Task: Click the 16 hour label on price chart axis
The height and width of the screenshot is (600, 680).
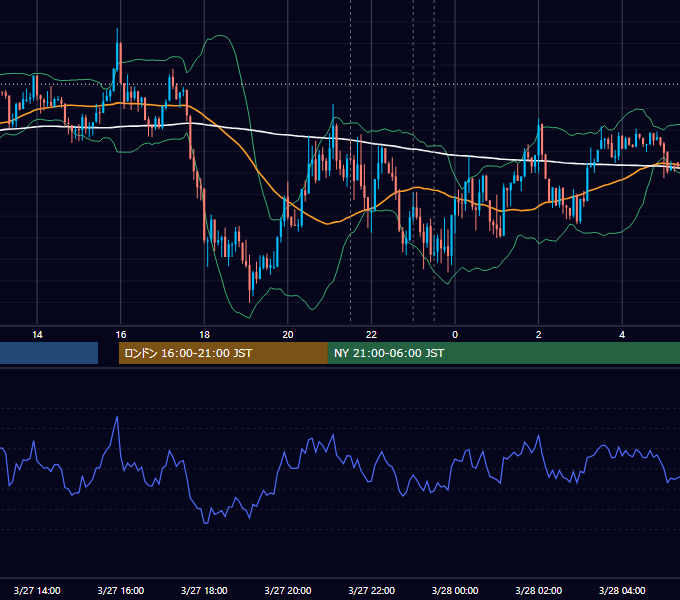Action: (x=121, y=335)
